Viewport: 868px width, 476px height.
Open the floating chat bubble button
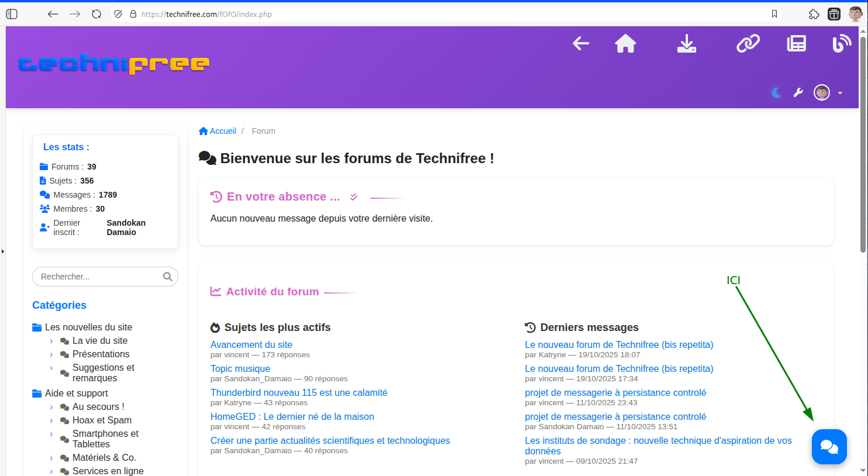point(829,447)
